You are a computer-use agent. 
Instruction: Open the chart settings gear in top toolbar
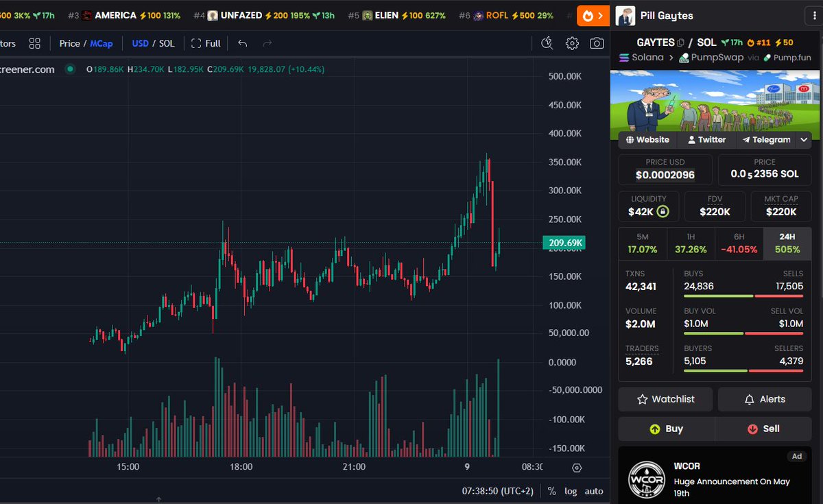(572, 43)
